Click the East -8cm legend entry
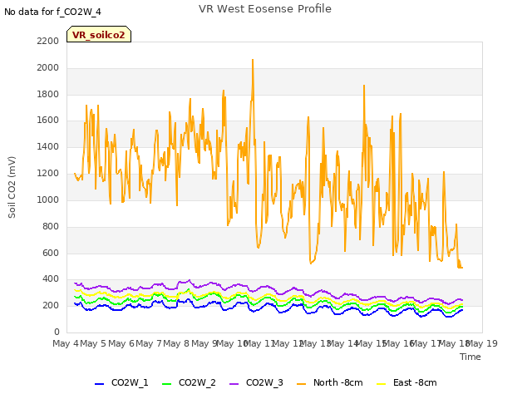The image size is (532, 399). 406,383
